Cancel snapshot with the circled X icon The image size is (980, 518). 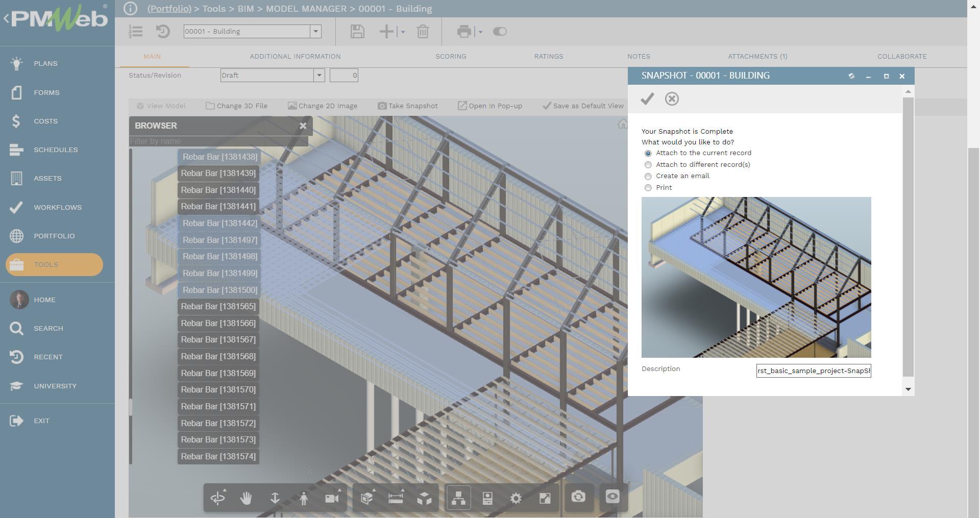pos(672,98)
